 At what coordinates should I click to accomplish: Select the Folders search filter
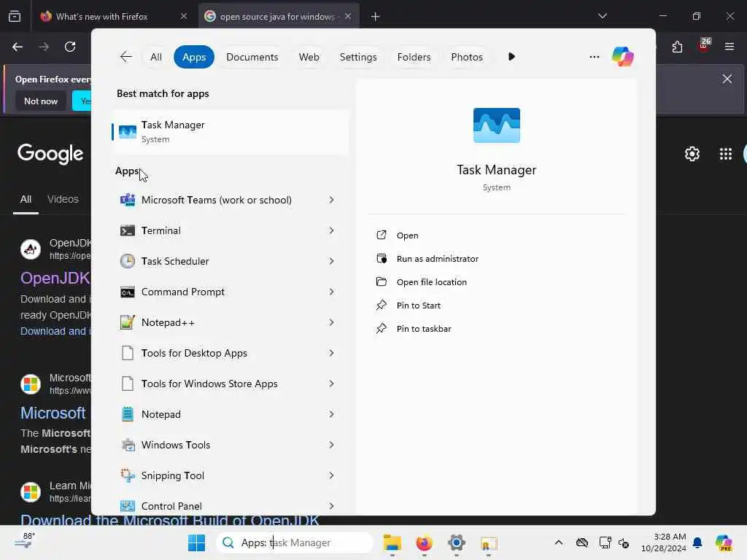point(414,57)
